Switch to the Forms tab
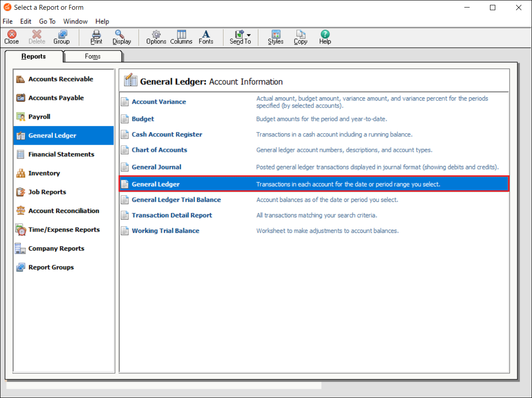Image resolution: width=532 pixels, height=398 pixels. click(x=93, y=56)
